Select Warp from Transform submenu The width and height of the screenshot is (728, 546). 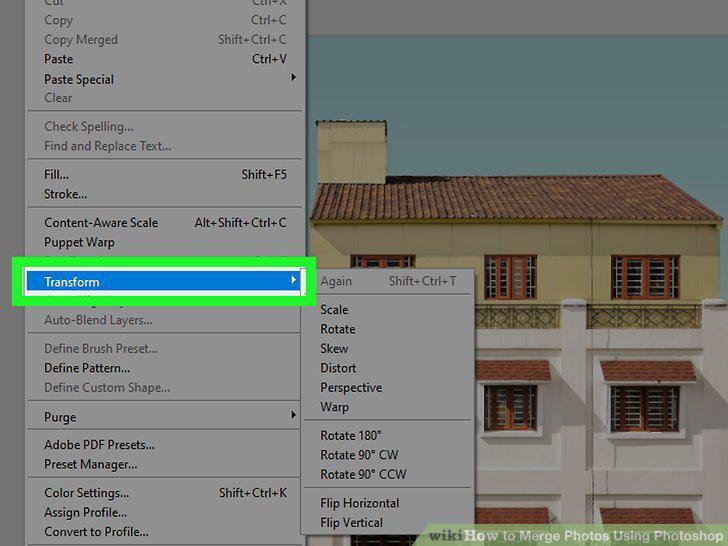388,407
